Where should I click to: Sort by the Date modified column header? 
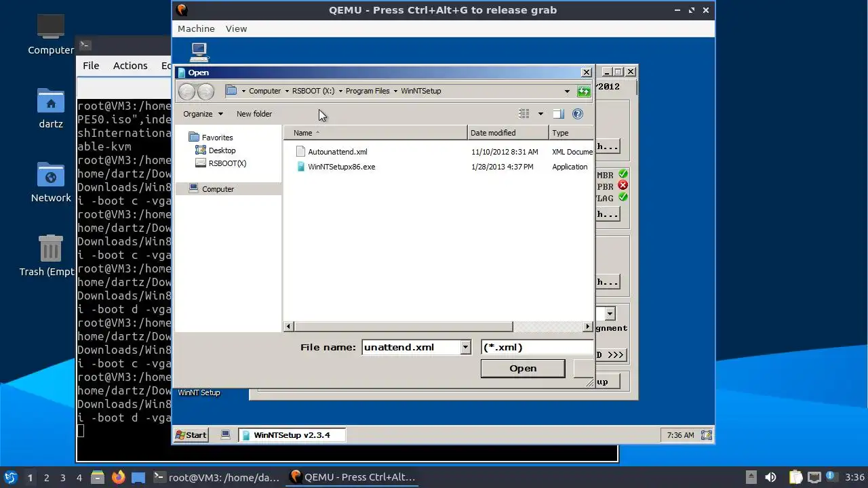508,133
